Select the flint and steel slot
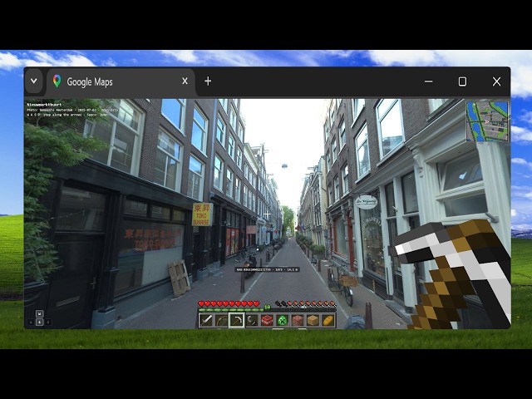The height and width of the screenshot is (399, 532). coord(252,321)
